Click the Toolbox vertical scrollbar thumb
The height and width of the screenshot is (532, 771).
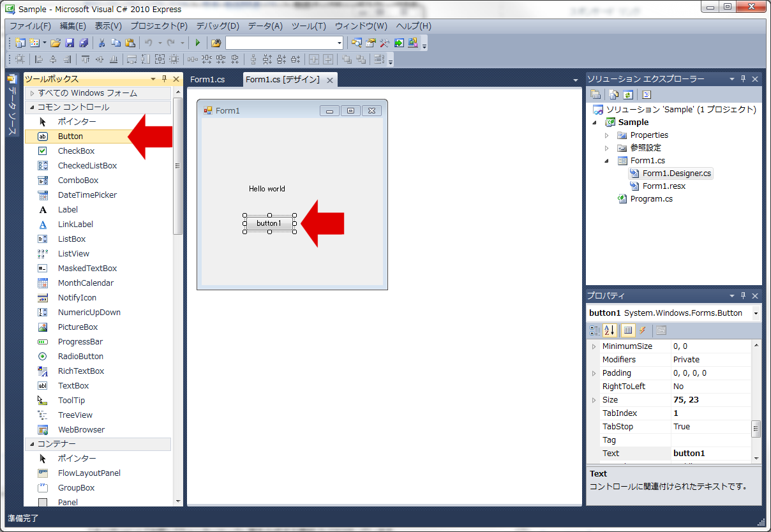(178, 166)
